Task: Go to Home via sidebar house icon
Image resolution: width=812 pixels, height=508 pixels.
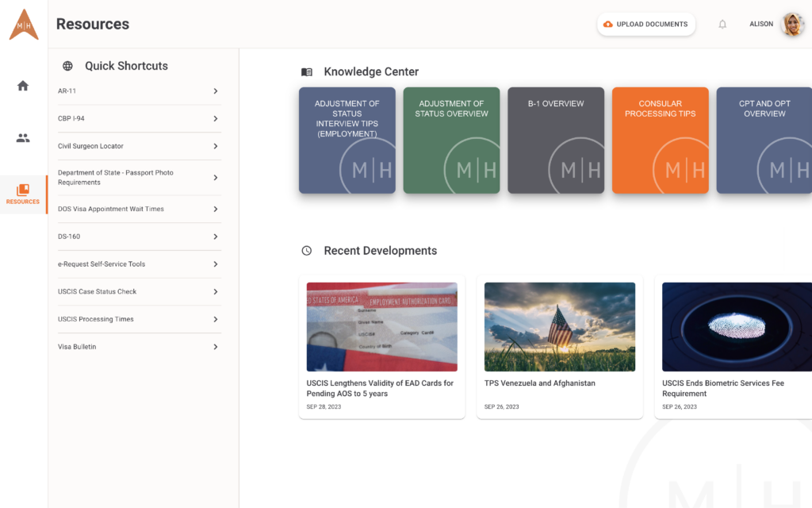Action: point(23,86)
